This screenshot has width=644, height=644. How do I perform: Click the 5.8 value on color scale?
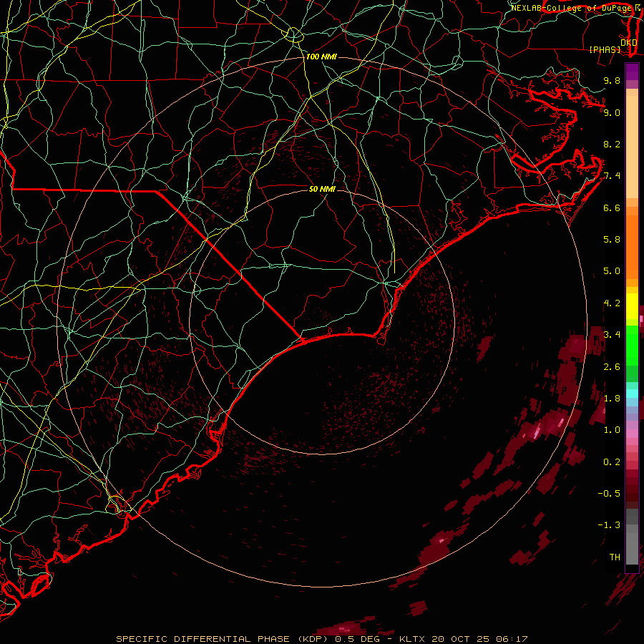point(612,240)
